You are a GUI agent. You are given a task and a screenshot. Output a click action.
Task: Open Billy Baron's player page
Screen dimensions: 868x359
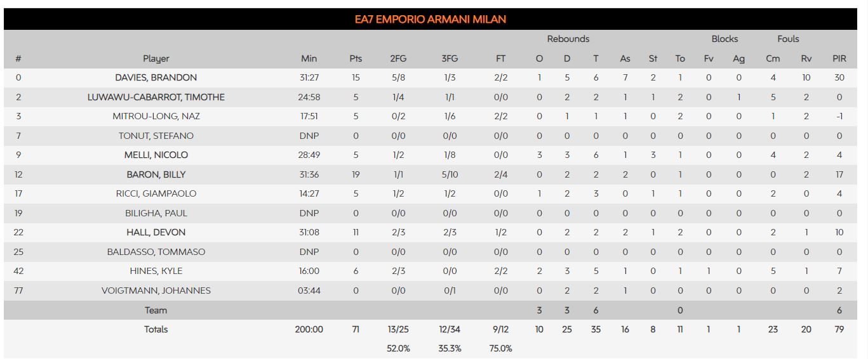(156, 174)
